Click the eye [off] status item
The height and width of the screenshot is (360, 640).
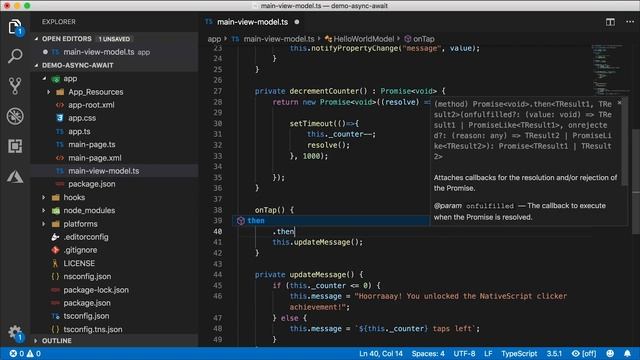pyautogui.click(x=584, y=353)
